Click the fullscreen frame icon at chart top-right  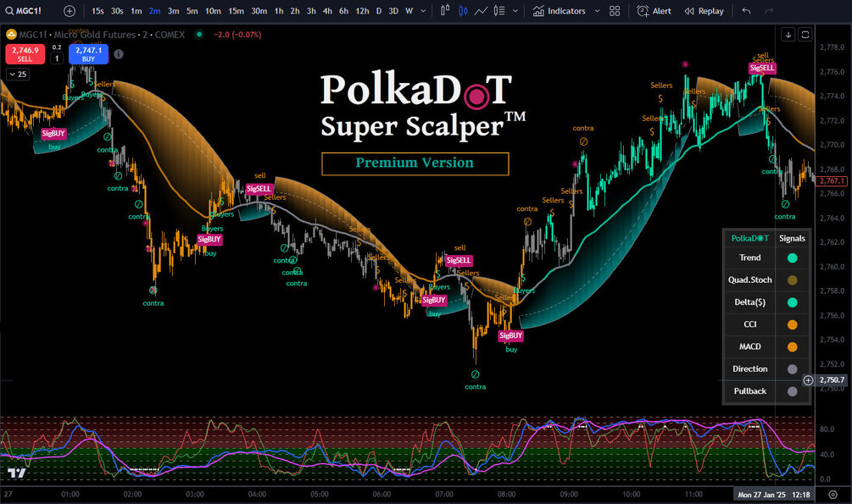[805, 34]
